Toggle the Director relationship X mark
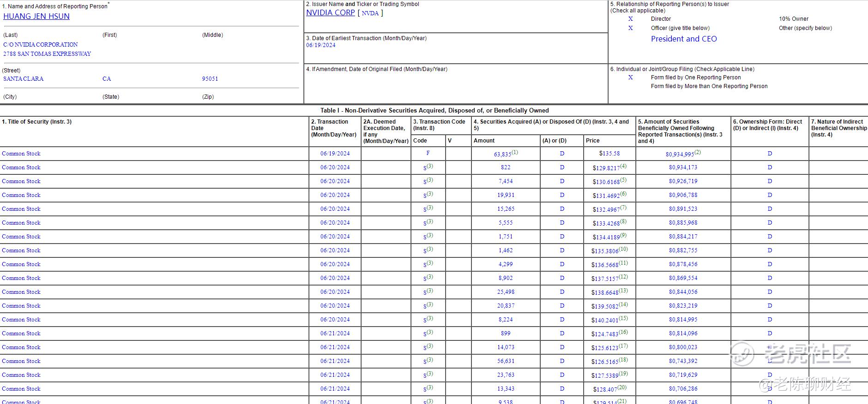The width and height of the screenshot is (868, 404). pos(630,19)
